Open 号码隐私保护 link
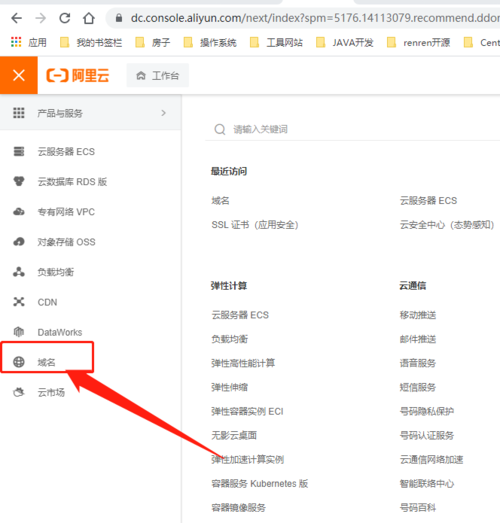Image resolution: width=500 pixels, height=523 pixels. tap(427, 411)
